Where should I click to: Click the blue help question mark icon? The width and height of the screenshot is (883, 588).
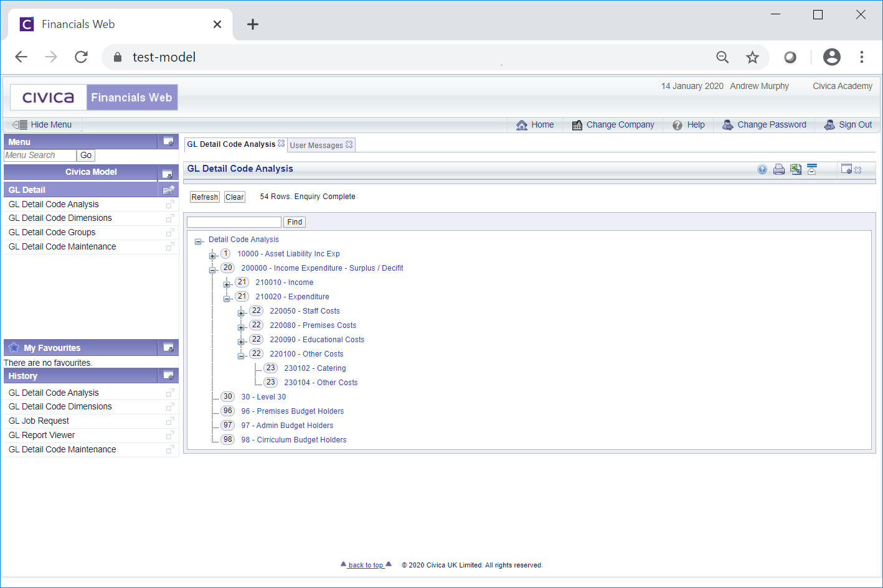coord(762,169)
